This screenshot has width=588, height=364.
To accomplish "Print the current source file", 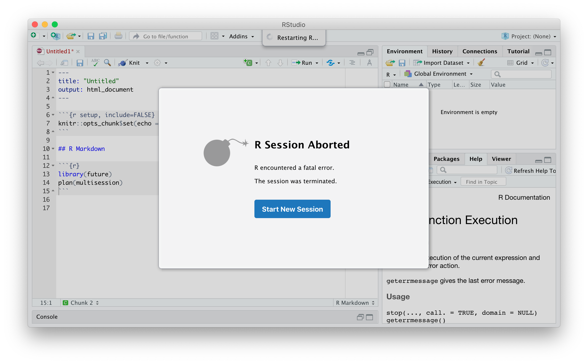I will (x=118, y=36).
